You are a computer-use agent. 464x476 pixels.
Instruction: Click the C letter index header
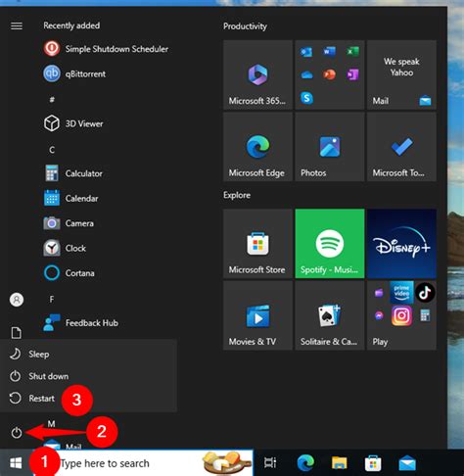pyautogui.click(x=52, y=150)
